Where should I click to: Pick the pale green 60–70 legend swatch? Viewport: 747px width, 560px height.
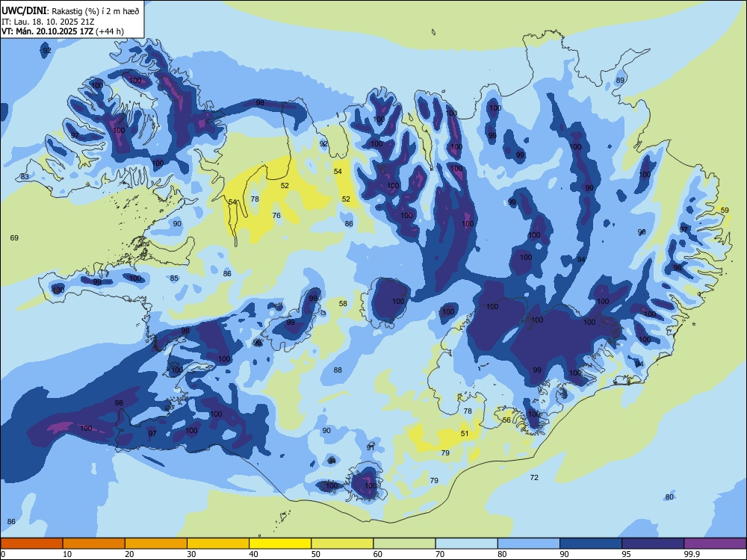click(404, 544)
